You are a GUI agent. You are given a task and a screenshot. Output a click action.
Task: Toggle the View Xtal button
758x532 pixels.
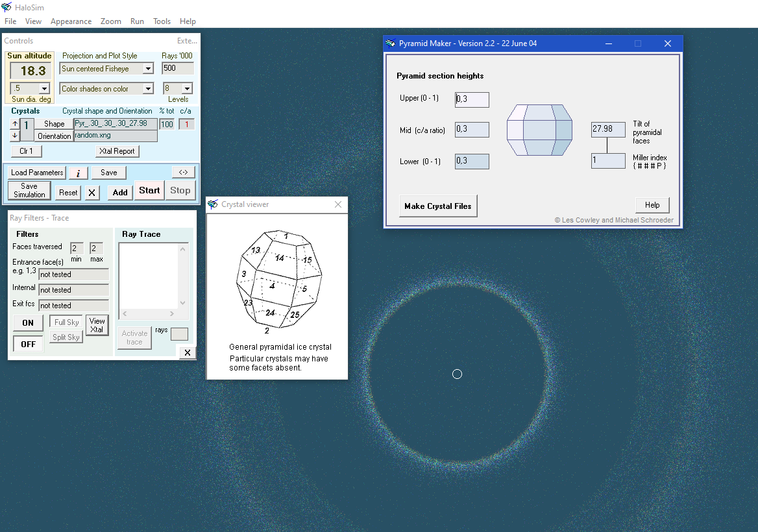point(97,325)
